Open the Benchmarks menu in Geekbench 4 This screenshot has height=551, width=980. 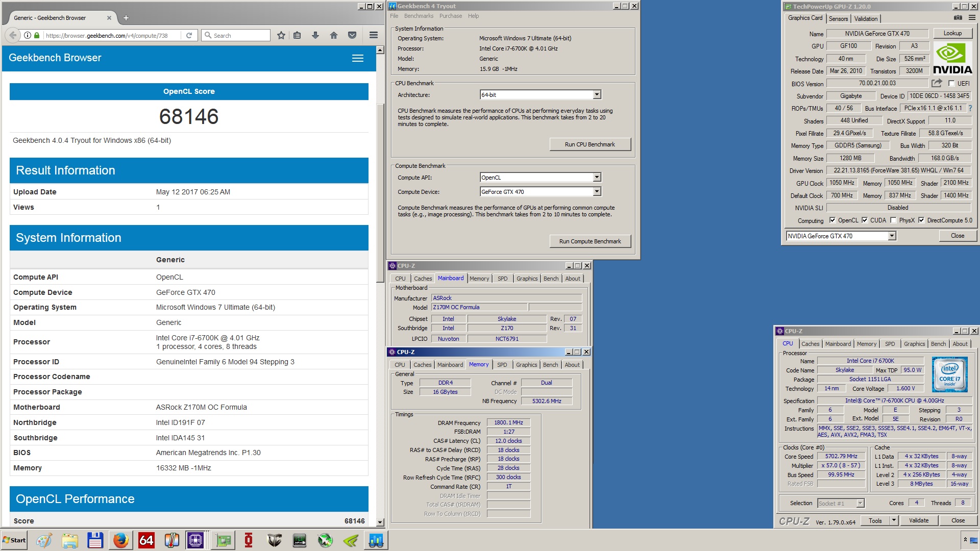tap(419, 16)
